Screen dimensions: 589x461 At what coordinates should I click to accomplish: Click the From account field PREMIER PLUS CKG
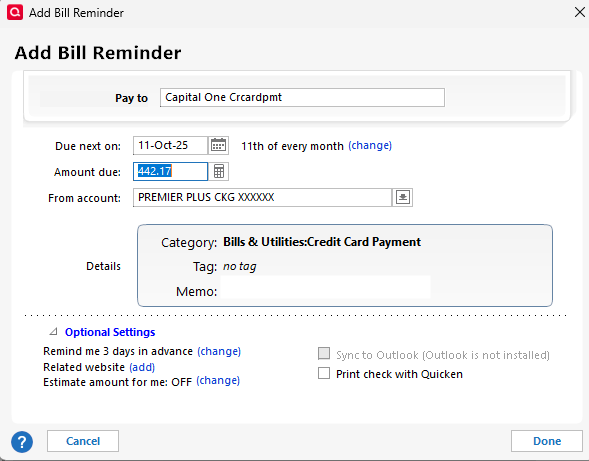point(263,197)
